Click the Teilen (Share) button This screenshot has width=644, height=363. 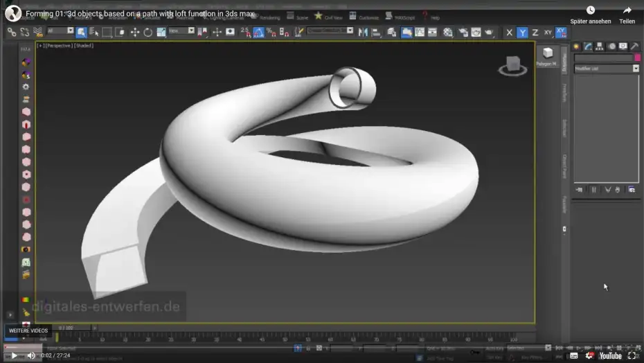click(x=627, y=15)
